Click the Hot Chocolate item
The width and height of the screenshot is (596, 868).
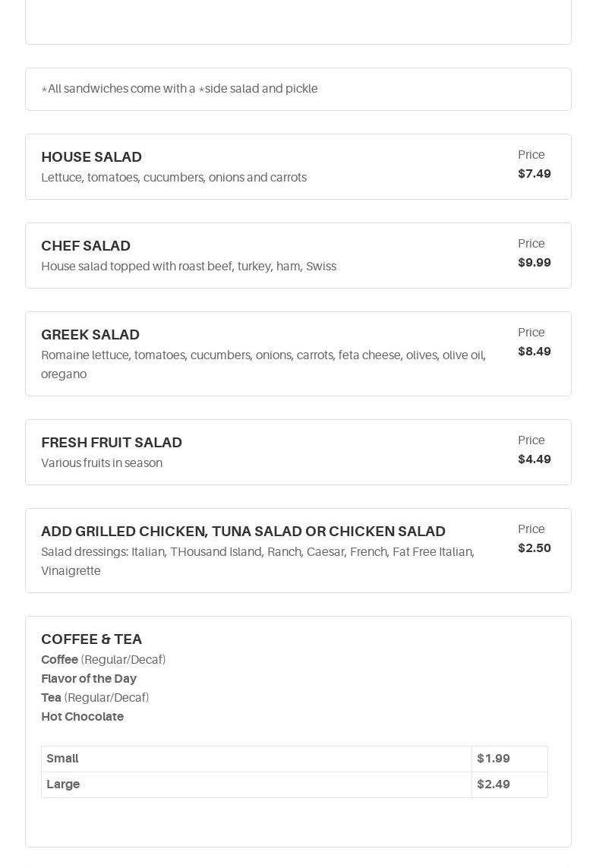coord(82,717)
